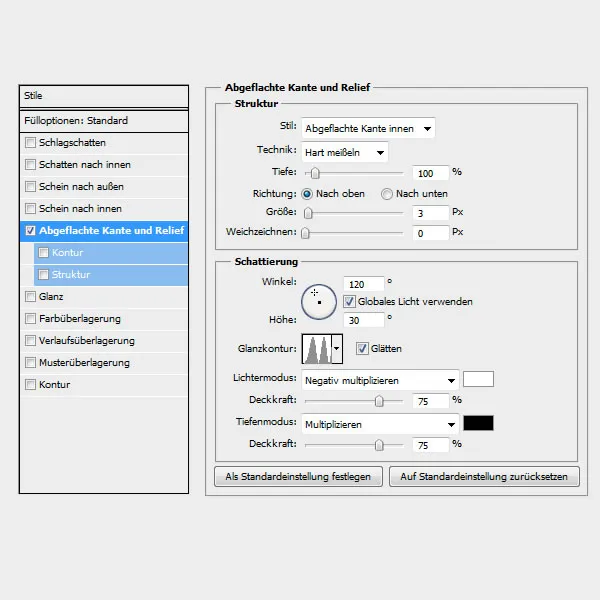The height and width of the screenshot is (600, 600).
Task: Choose Nach oben direction option
Action: [x=308, y=193]
